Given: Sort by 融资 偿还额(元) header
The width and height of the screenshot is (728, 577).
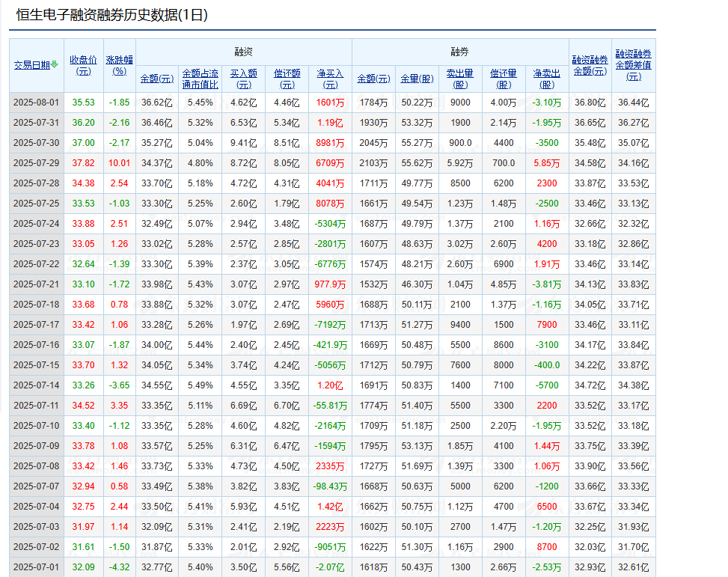Looking at the screenshot, I should point(287,79).
